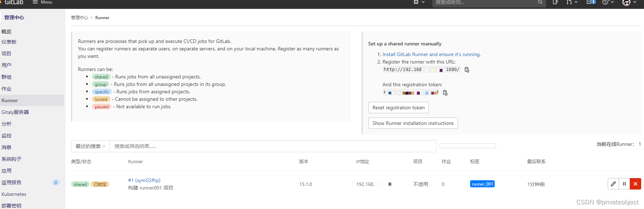Open 分析 in sidebar
The width and height of the screenshot is (644, 209).
point(6,124)
